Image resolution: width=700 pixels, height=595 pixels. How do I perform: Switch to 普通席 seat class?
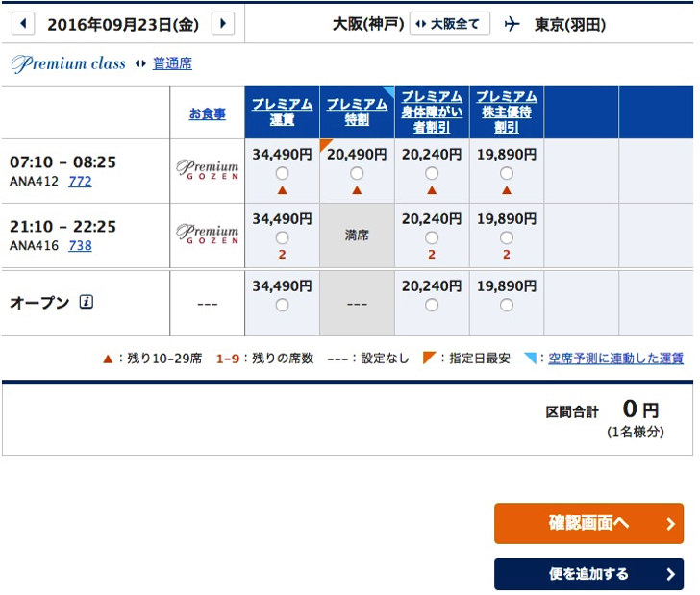(172, 63)
